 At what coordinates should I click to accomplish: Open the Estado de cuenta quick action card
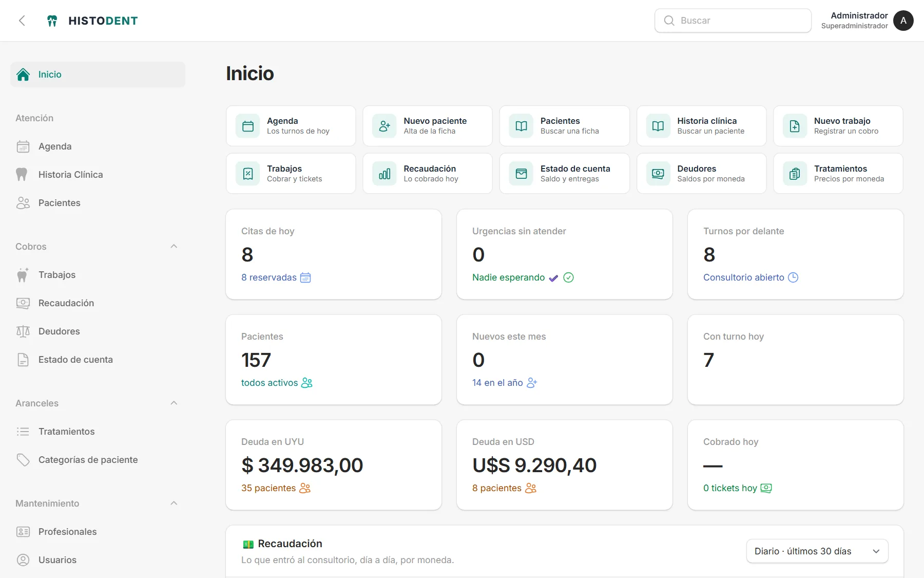coord(565,174)
